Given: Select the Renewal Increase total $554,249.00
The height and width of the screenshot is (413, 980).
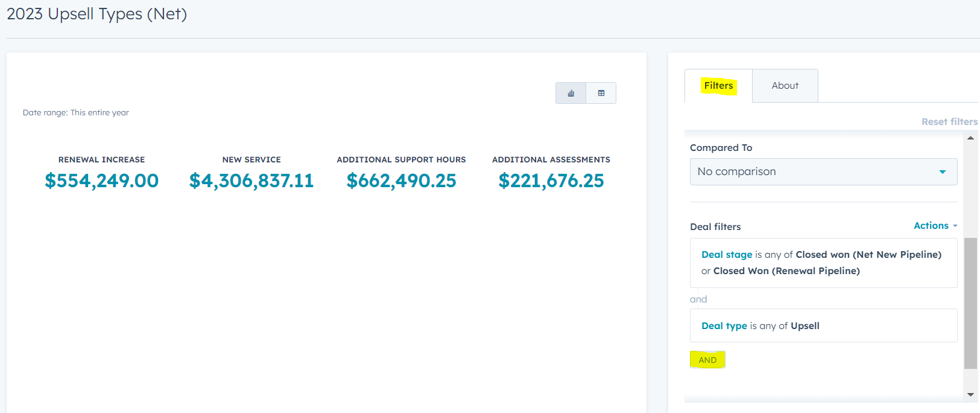Looking at the screenshot, I should (101, 181).
